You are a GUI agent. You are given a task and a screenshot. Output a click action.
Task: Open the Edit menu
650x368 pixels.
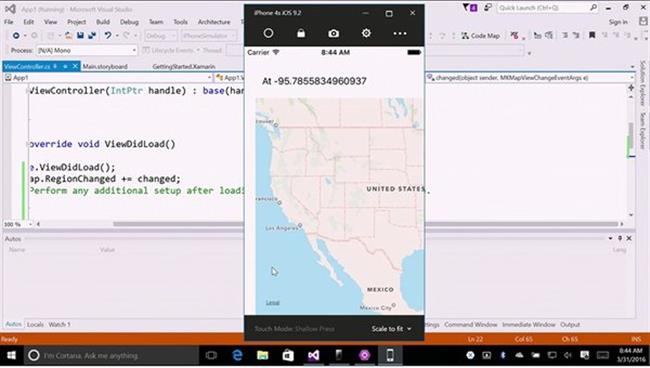tap(29, 22)
